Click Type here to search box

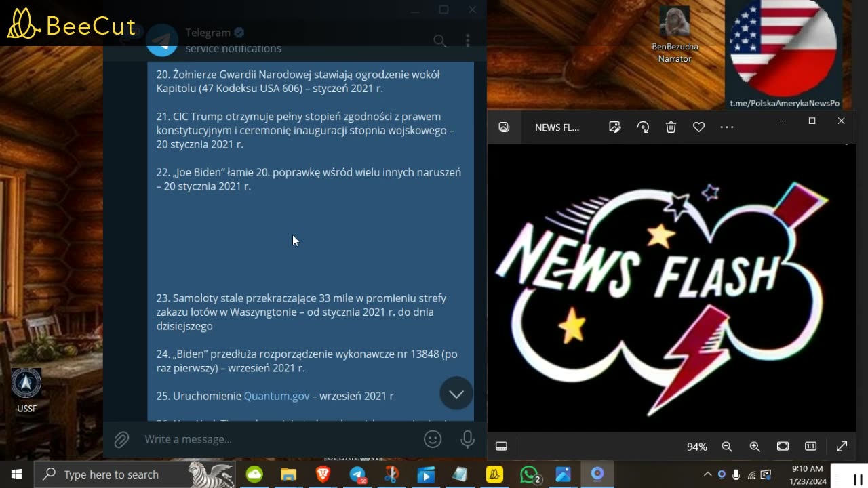coord(136,474)
